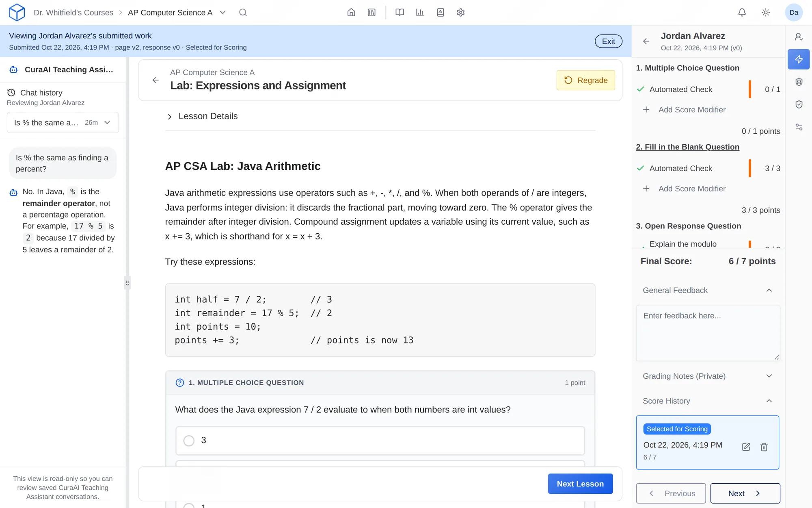
Task: Add Score Modifier for Multiple Choice Question
Action: (685, 110)
